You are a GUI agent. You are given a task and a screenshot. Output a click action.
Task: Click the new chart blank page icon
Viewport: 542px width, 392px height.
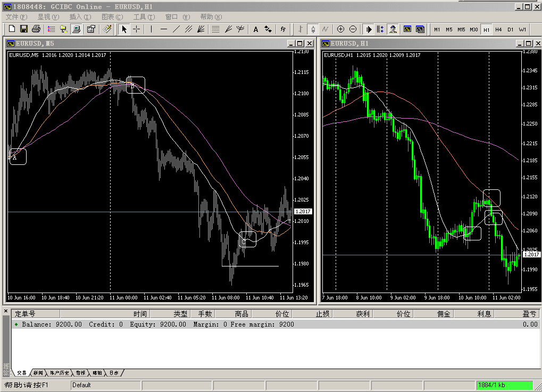[x=12, y=29]
